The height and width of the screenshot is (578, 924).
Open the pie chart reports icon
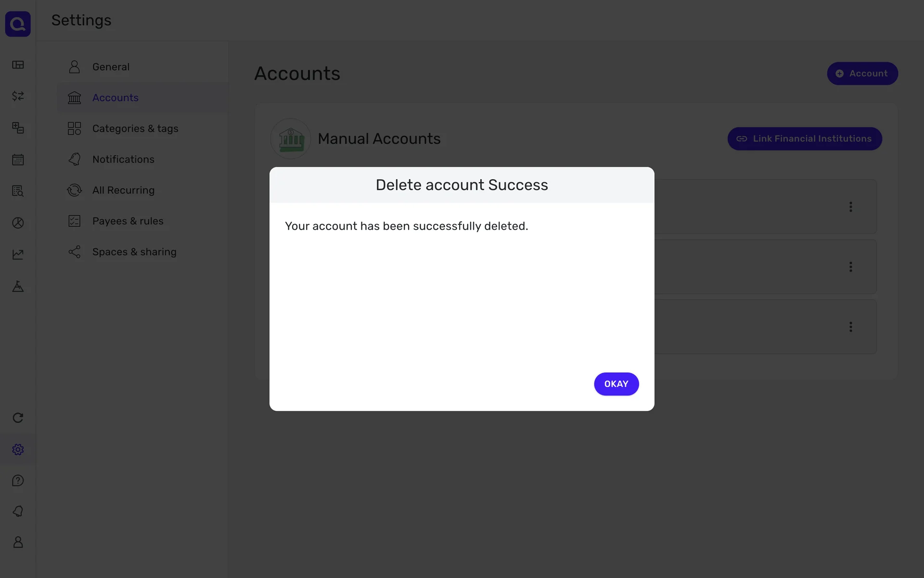(18, 223)
